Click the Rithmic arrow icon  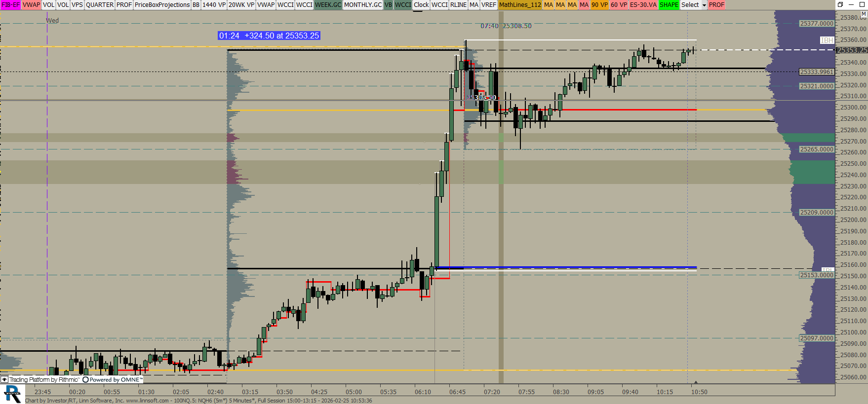4,380
